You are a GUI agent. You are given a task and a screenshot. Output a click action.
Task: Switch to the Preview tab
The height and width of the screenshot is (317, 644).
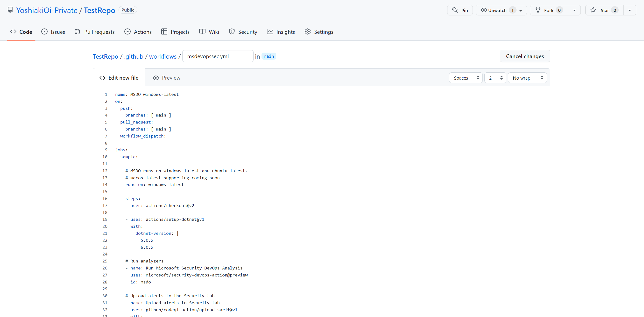pyautogui.click(x=166, y=78)
